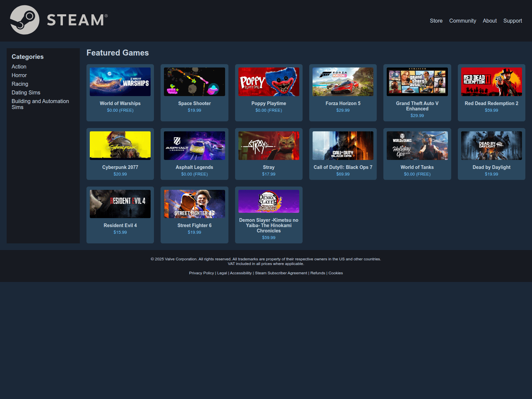This screenshot has width=532, height=399.
Task: Open Stray cat cover image
Action: tap(269, 146)
